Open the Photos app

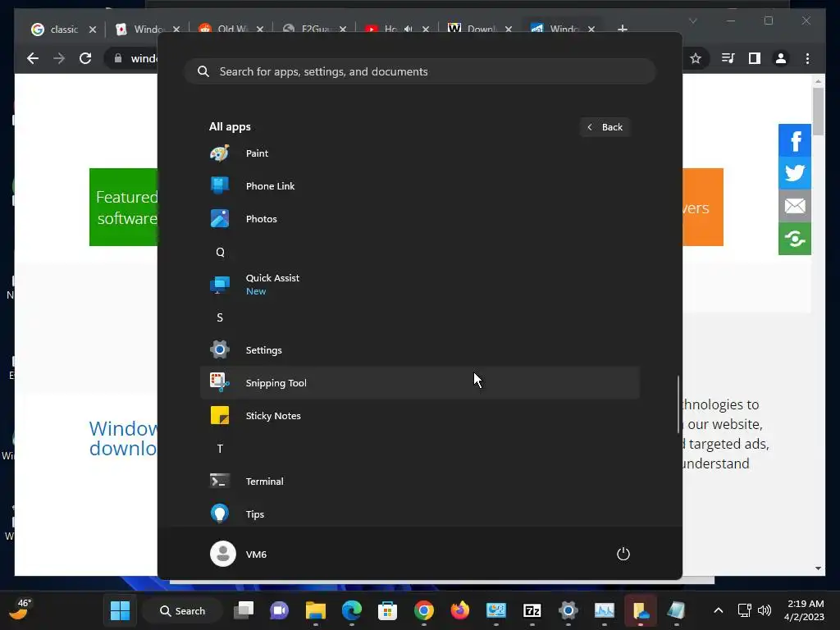pos(420,218)
